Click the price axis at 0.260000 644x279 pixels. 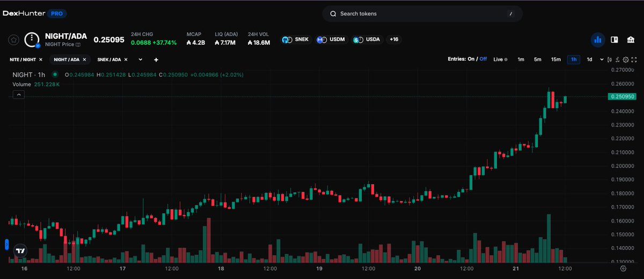click(623, 84)
